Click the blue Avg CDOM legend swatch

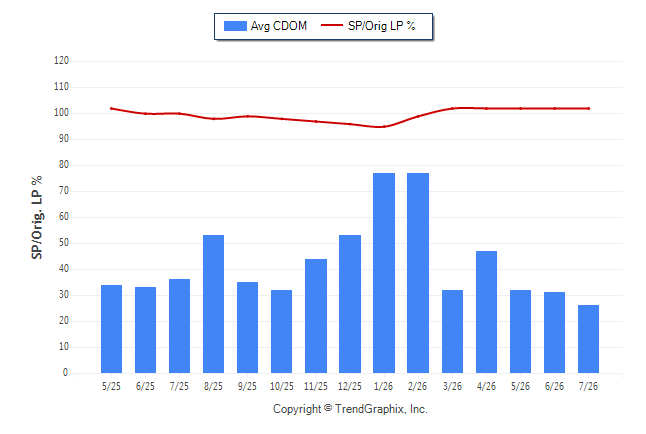(235, 26)
